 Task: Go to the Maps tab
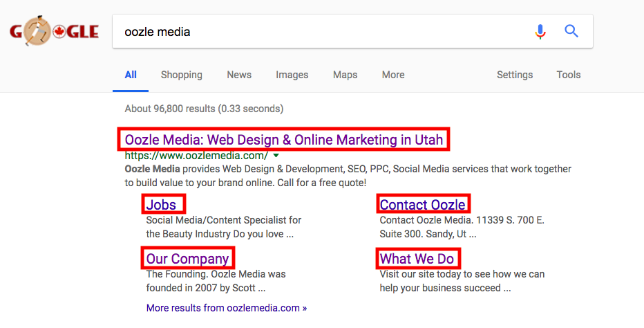pos(345,75)
